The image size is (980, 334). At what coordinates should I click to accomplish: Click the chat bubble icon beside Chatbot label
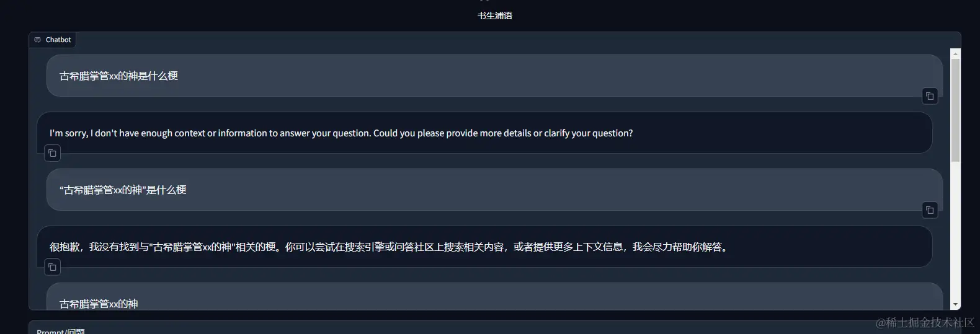coord(38,40)
